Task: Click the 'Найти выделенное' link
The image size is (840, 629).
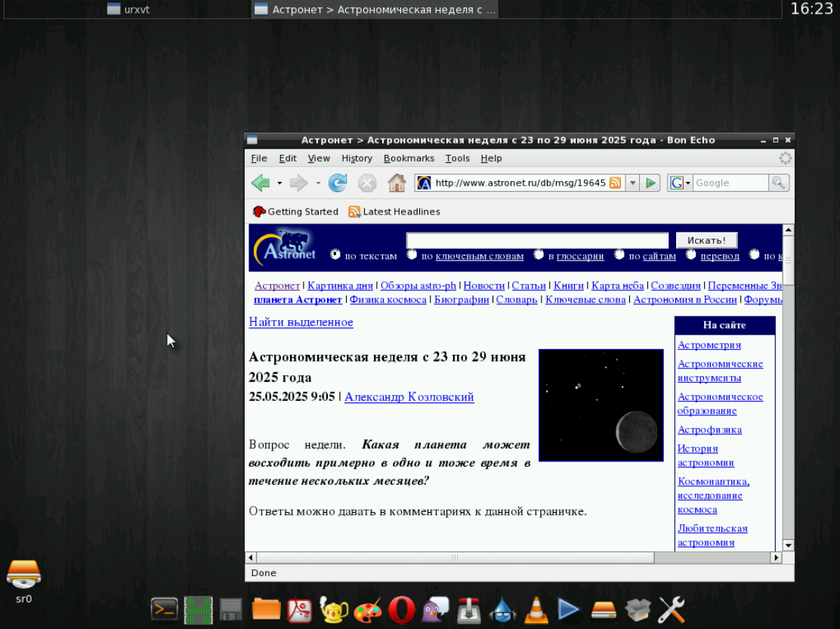Action: pyautogui.click(x=301, y=322)
